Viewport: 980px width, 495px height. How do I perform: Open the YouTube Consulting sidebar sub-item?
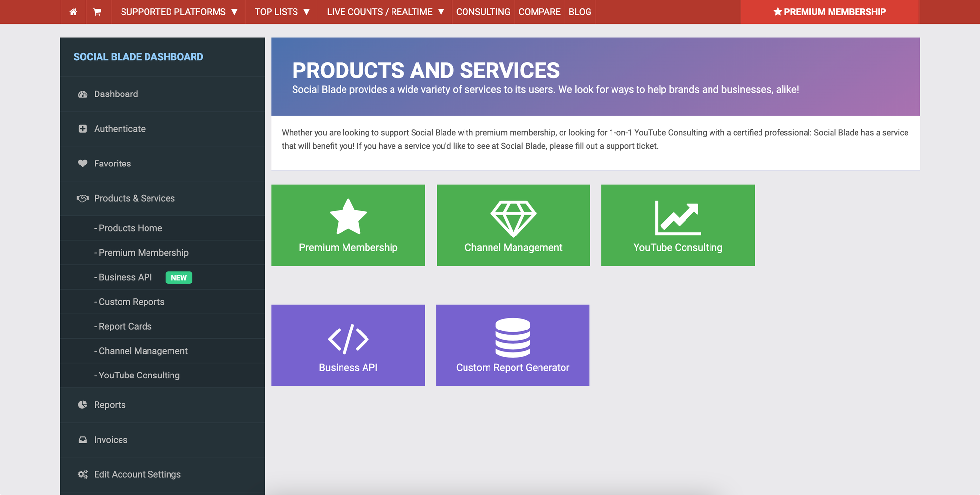162,375
